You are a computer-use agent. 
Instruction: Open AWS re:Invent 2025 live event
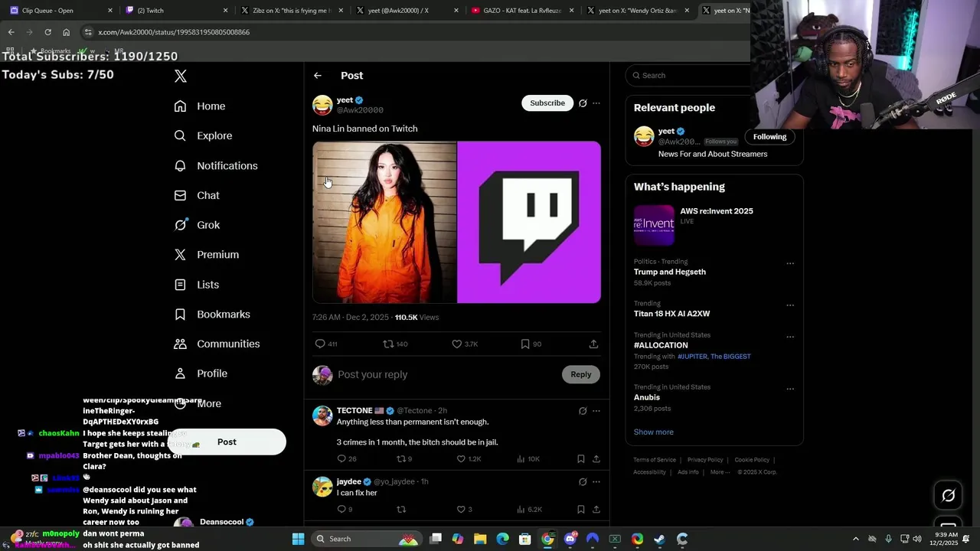coord(714,225)
